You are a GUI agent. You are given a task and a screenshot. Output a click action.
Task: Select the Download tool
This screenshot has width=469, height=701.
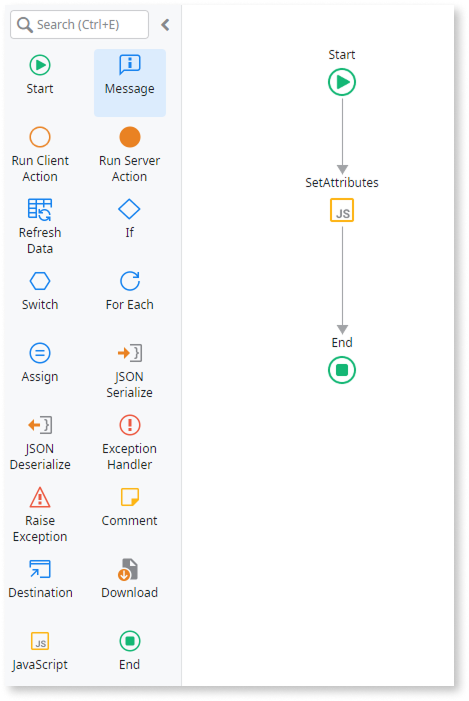pyautogui.click(x=130, y=579)
